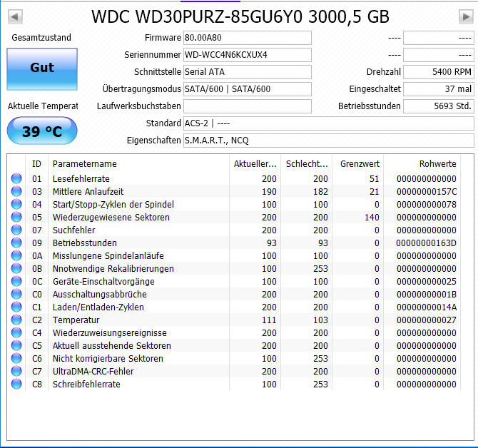
Task: Click raw value 00000000027 of Temperatur
Action: tap(427, 320)
